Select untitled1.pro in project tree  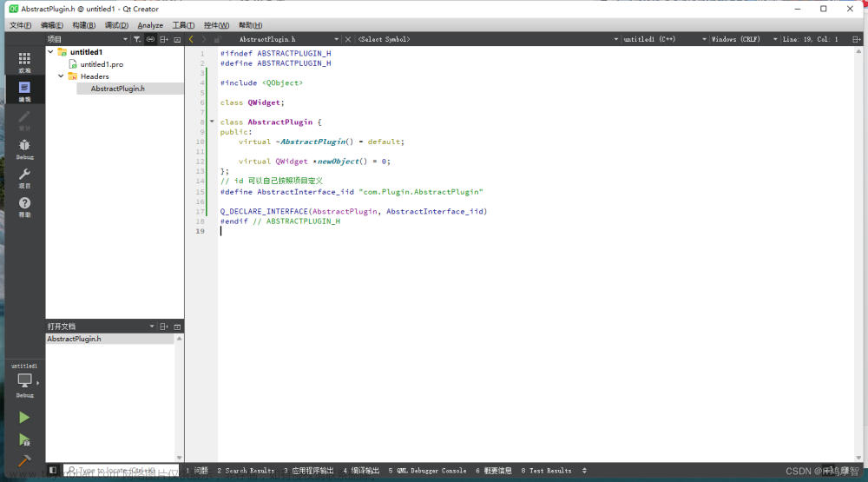click(102, 64)
